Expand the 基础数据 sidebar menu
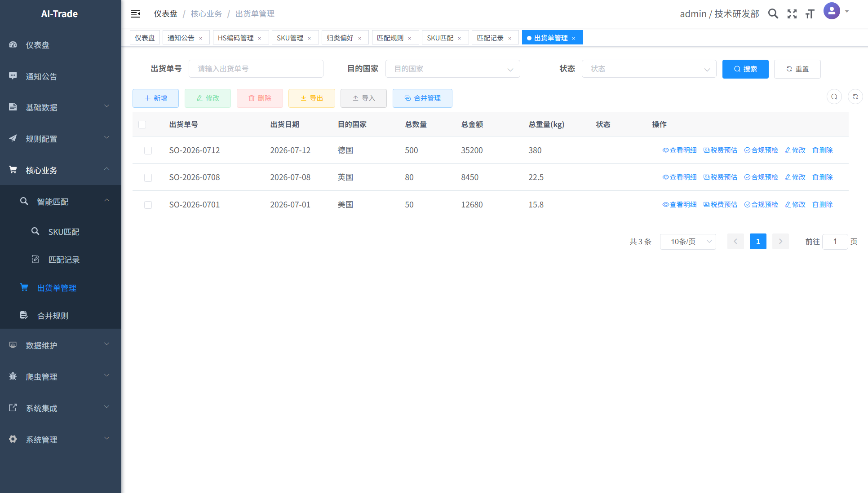The image size is (868, 493). (x=61, y=107)
